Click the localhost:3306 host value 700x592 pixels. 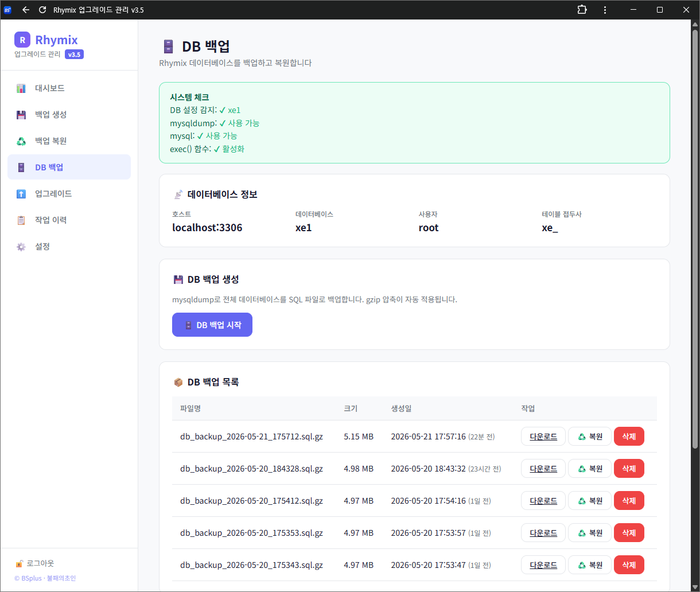click(207, 228)
